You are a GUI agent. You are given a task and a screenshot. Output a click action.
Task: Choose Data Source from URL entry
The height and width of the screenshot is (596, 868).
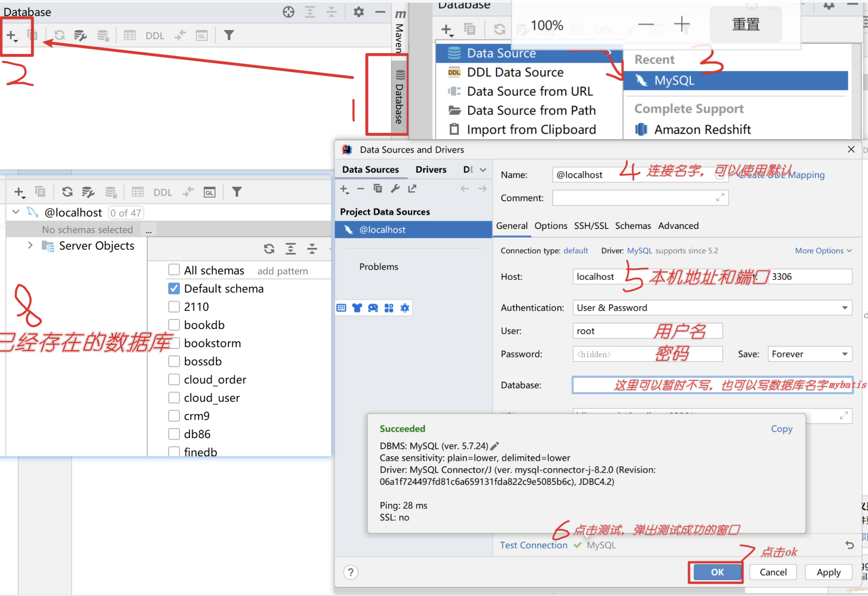[529, 91]
